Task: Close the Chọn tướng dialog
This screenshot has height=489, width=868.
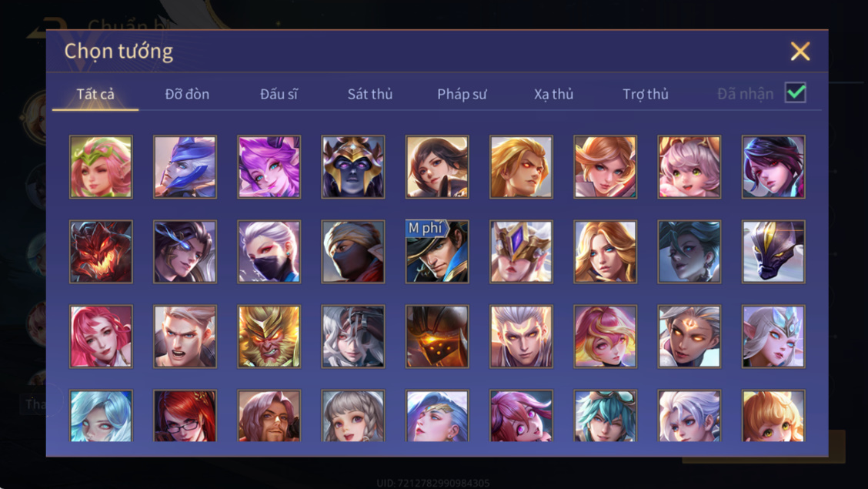Action: [x=800, y=51]
